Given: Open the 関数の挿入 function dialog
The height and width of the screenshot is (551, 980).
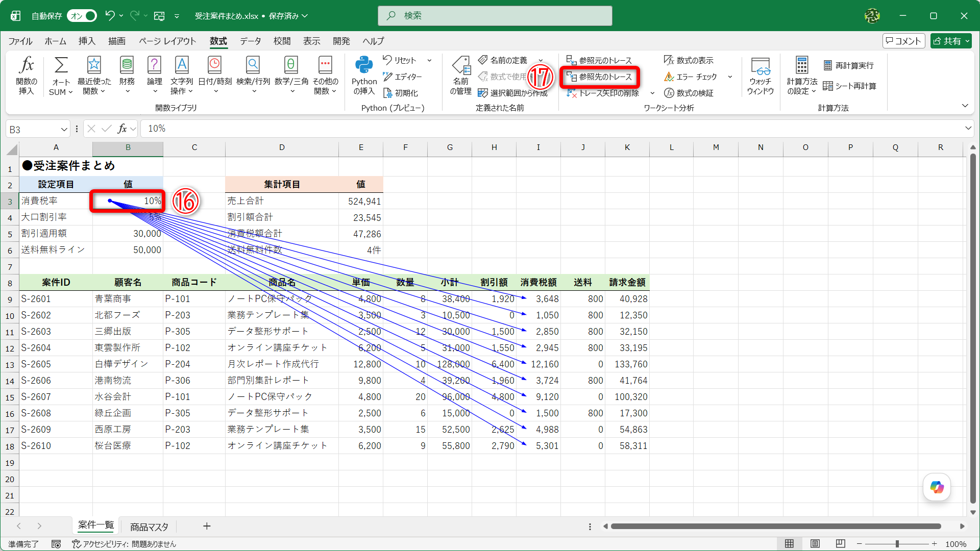Looking at the screenshot, I should coord(27,76).
